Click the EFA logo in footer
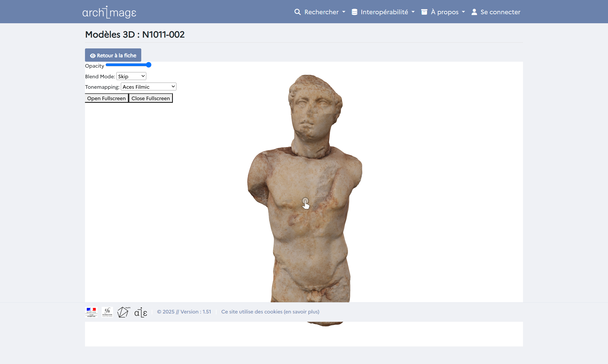 (107, 312)
